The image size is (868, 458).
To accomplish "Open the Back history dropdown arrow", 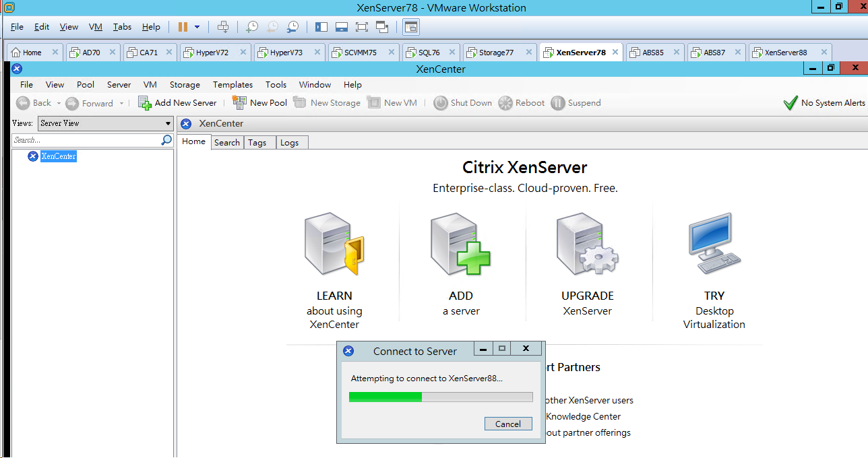I will [59, 103].
